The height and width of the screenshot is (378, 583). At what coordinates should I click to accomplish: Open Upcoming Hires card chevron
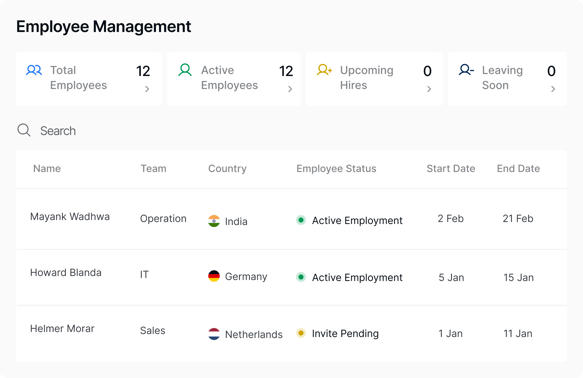pyautogui.click(x=429, y=89)
